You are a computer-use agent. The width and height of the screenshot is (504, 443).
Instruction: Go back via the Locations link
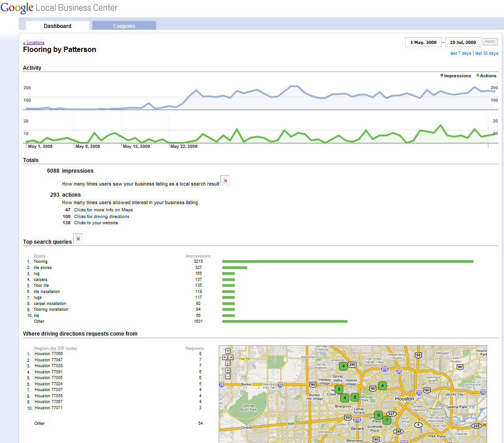click(x=34, y=43)
